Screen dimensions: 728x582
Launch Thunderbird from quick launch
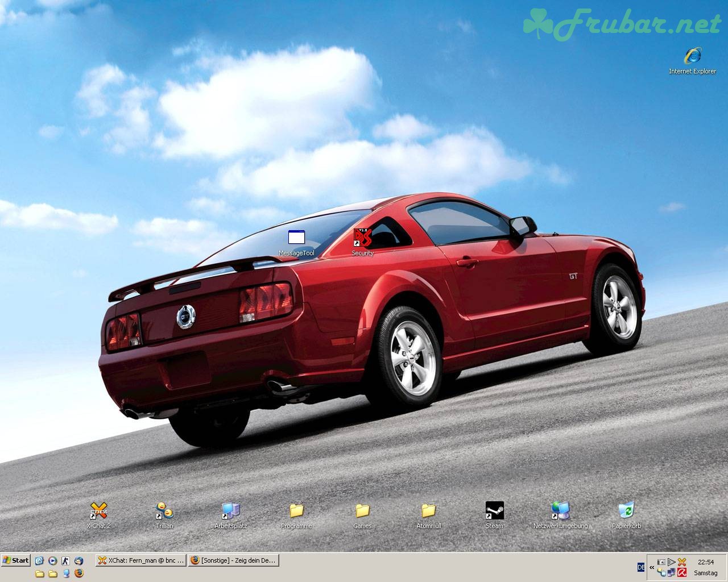pyautogui.click(x=78, y=560)
